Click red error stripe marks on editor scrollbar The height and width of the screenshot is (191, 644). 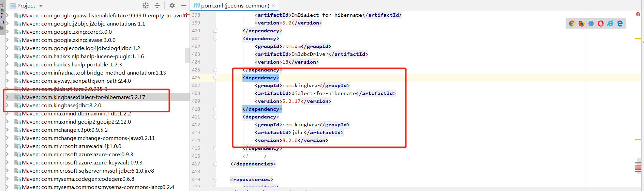coord(638,168)
